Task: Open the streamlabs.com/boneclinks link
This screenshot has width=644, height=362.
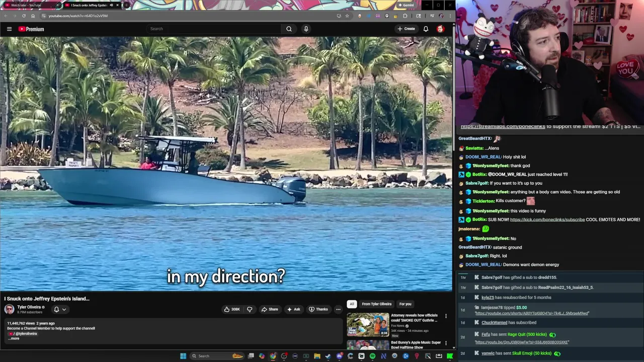Action: [503, 127]
